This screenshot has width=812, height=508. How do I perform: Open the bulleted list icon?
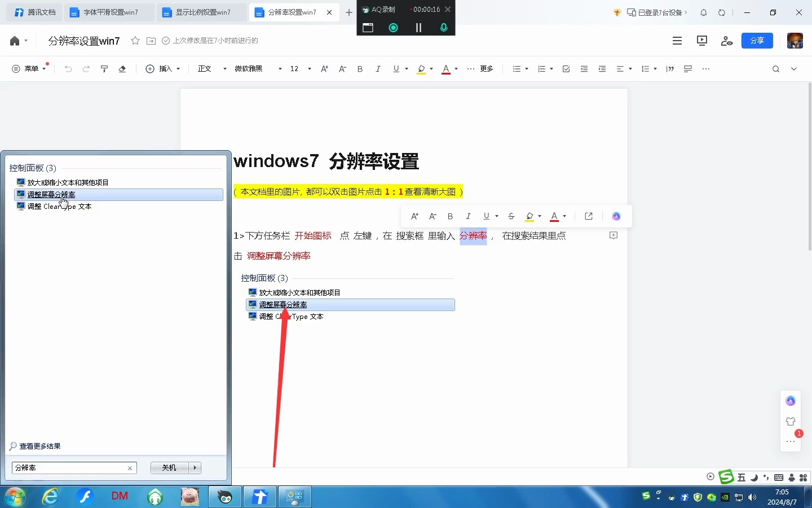pos(517,69)
